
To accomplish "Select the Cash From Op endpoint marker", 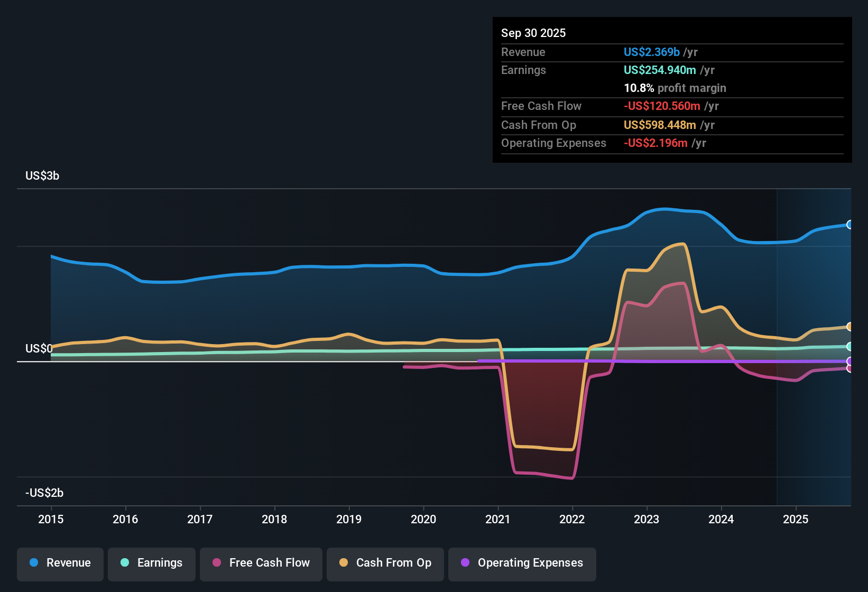I will (x=849, y=327).
